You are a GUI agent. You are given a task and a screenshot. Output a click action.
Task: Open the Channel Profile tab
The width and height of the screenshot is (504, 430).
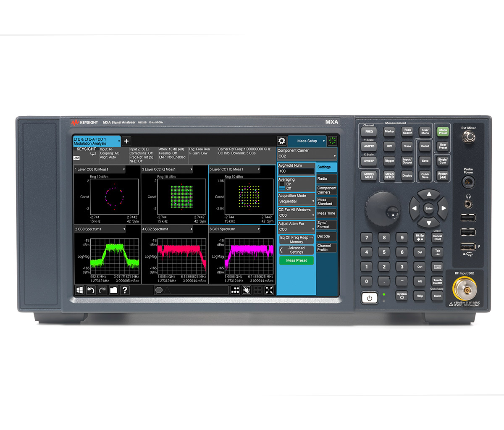(327, 248)
